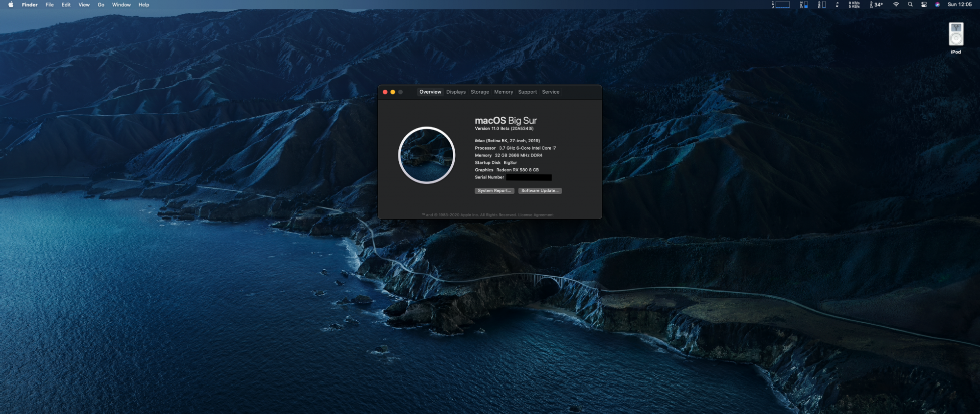980x414 pixels.
Task: Switch to the Displays tab
Action: click(x=456, y=92)
